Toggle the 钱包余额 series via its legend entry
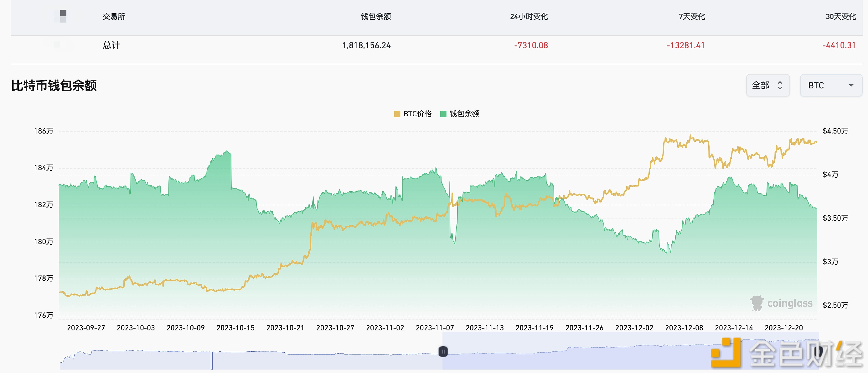The height and width of the screenshot is (373, 868). click(x=460, y=114)
